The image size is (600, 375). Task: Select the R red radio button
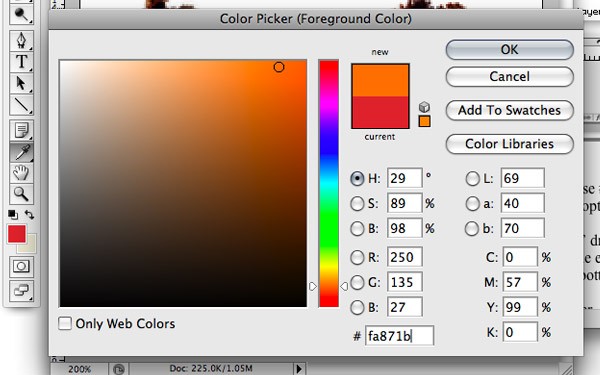click(357, 258)
